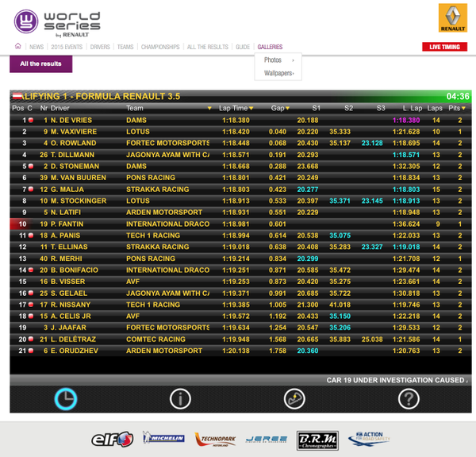Click the Laps column header
Screen dimensions: 476x457
pos(435,108)
